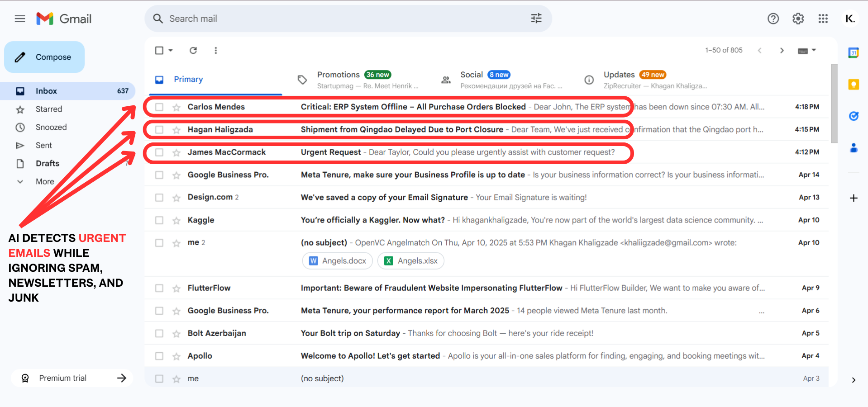This screenshot has width=868, height=407.
Task: Open Critical: ERP System Offline email
Action: click(486, 107)
